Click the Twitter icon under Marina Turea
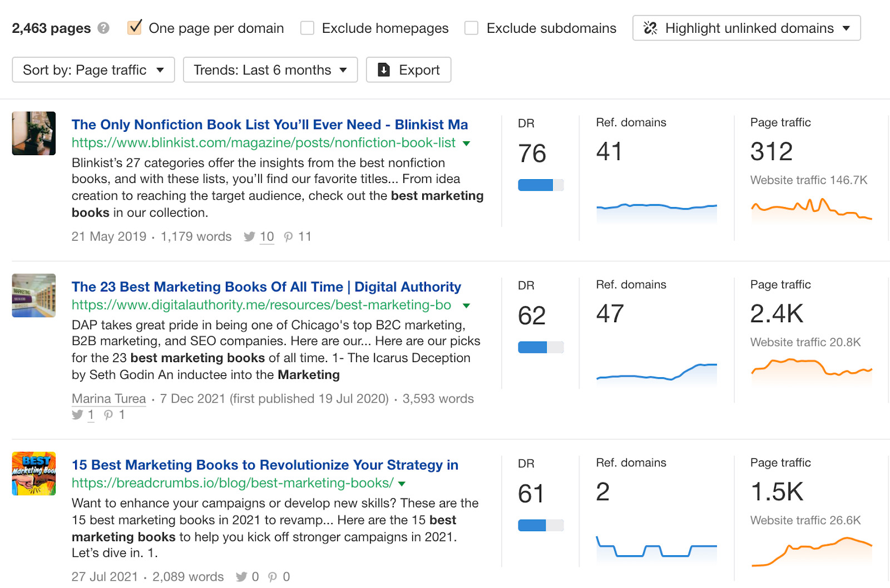Viewport: 890px width, 588px height. [77, 415]
